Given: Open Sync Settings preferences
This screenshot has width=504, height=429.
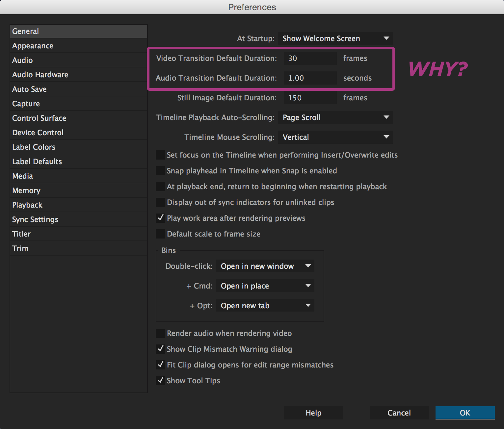Looking at the screenshot, I should tap(79, 219).
